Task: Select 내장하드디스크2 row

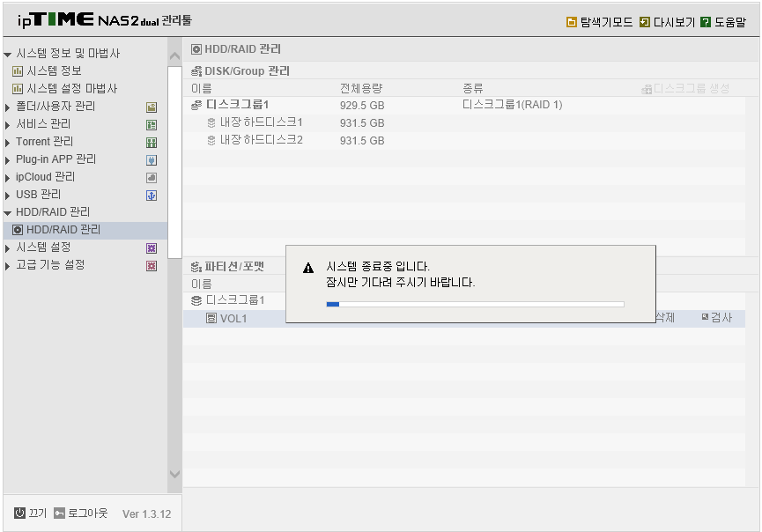Action: click(464, 140)
